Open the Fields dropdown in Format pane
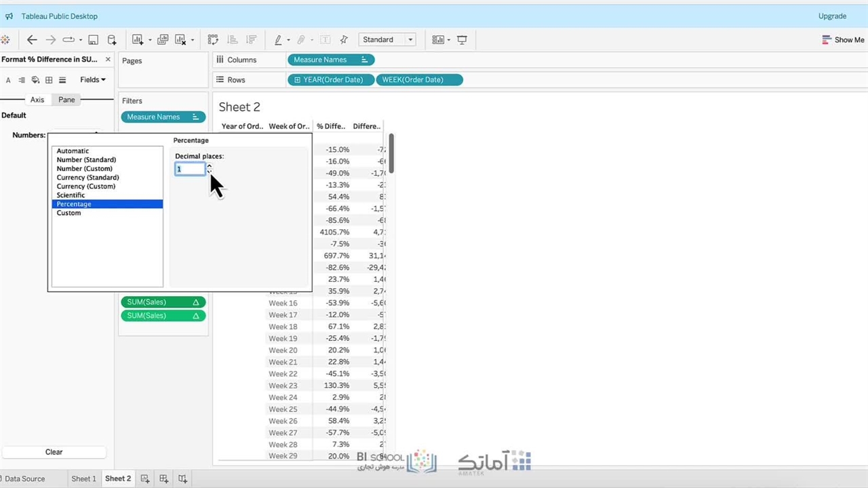This screenshot has width=868, height=488. point(92,80)
